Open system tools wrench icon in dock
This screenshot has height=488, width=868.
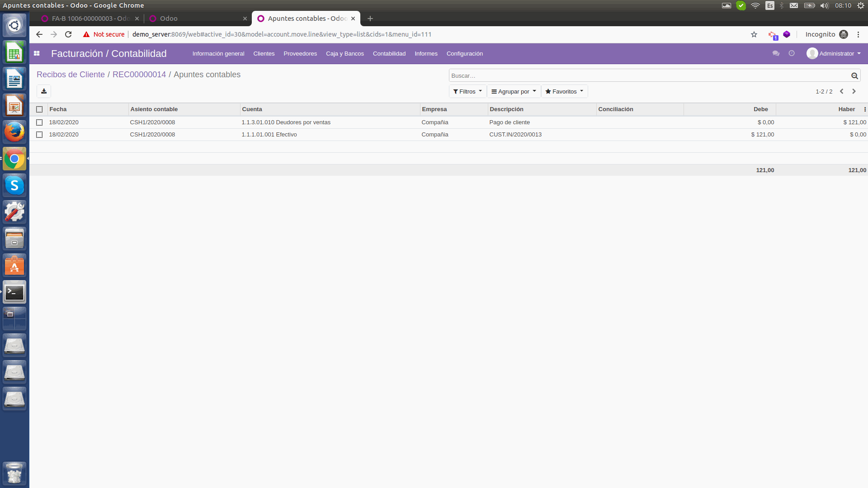[x=14, y=212]
